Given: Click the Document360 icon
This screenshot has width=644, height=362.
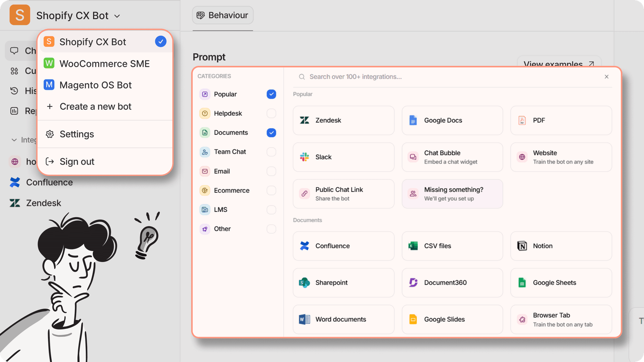Looking at the screenshot, I should (x=413, y=283).
